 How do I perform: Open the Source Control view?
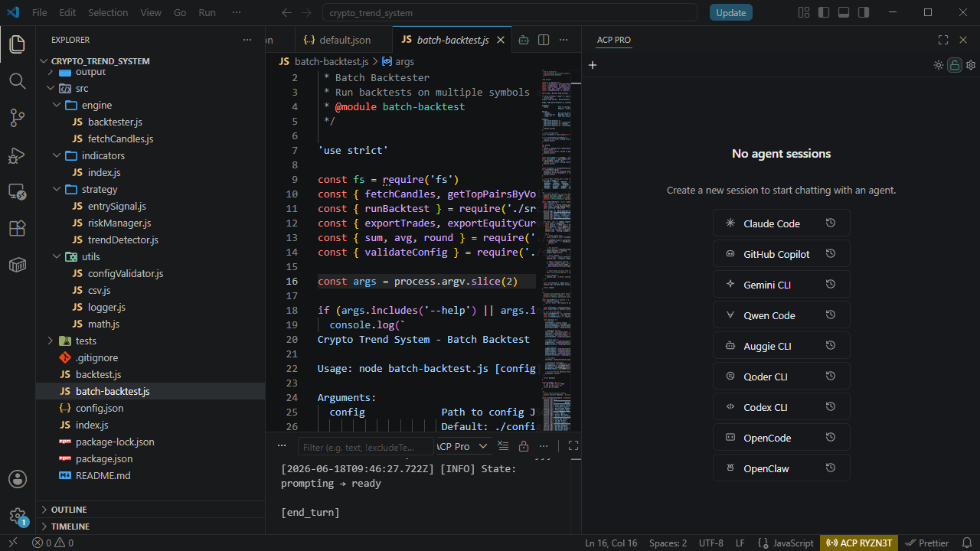[17, 117]
